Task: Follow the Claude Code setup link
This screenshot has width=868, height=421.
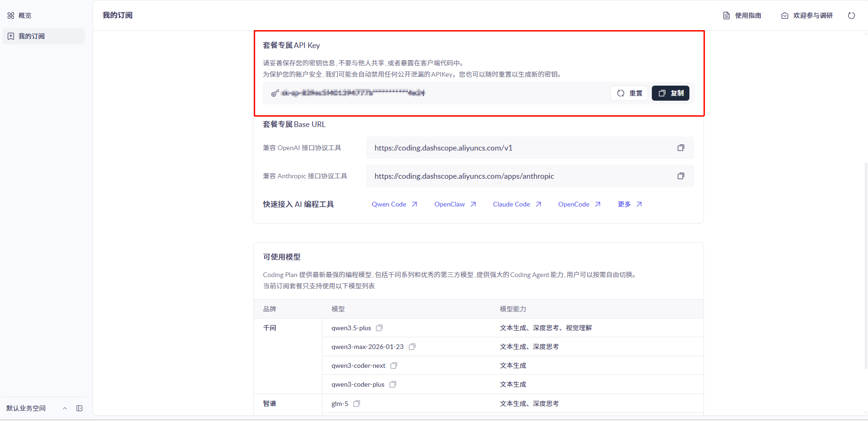Action: coord(516,204)
